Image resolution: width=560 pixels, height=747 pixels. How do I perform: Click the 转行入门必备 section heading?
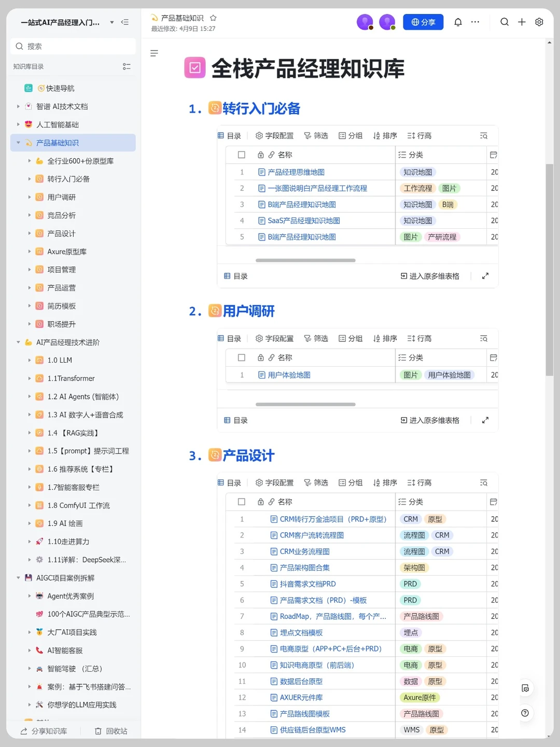tap(261, 108)
